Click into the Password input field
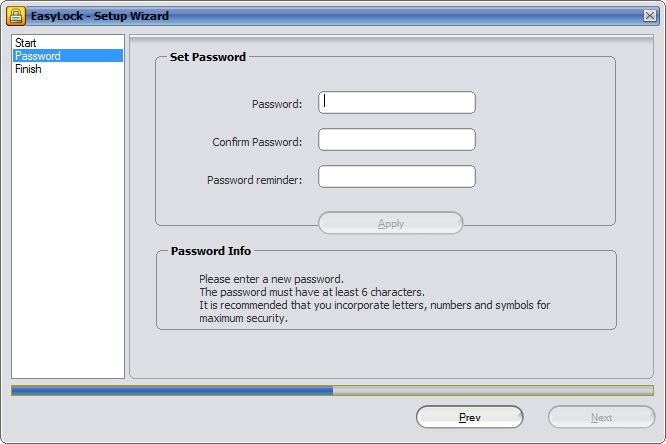Screen dimensions: 666x444 click(397, 103)
